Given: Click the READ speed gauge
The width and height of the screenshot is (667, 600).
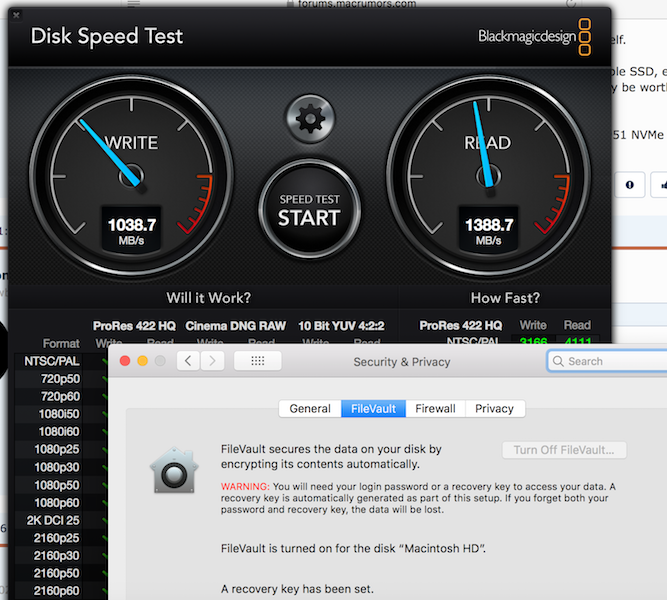Looking at the screenshot, I should (x=488, y=176).
